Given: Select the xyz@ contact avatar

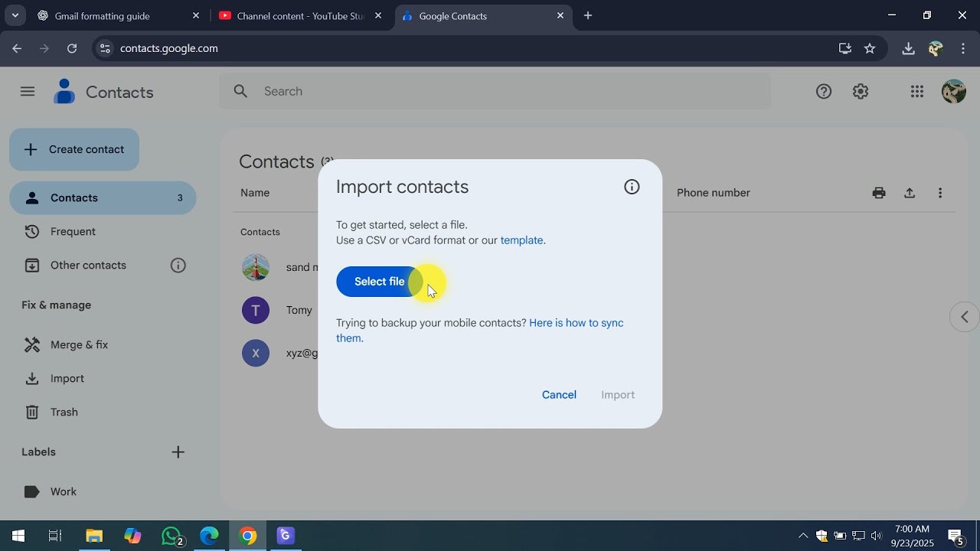Looking at the screenshot, I should point(256,353).
